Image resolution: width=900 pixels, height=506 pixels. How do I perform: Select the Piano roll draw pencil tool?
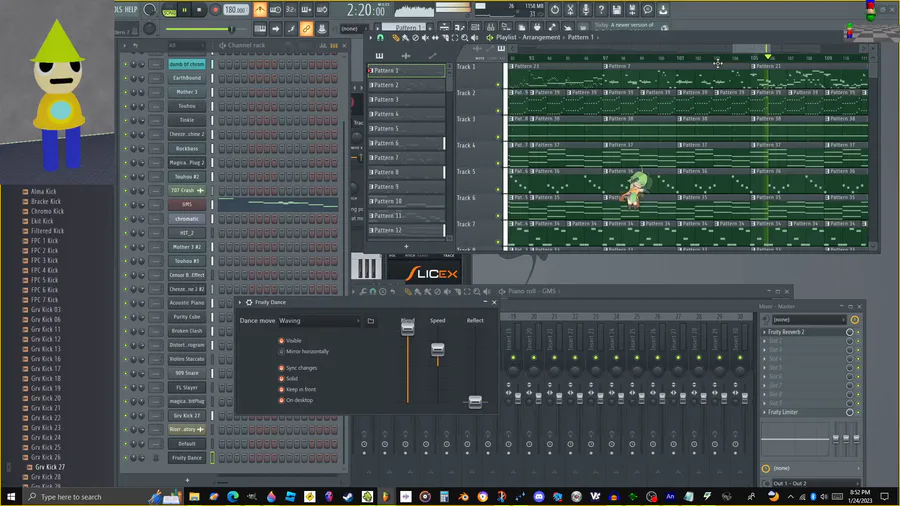(408, 291)
